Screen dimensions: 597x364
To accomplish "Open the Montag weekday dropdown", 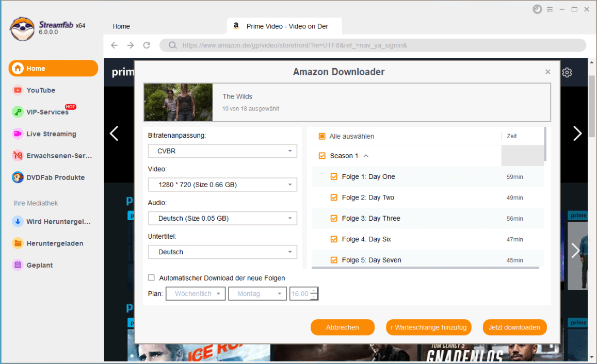I will click(x=257, y=294).
